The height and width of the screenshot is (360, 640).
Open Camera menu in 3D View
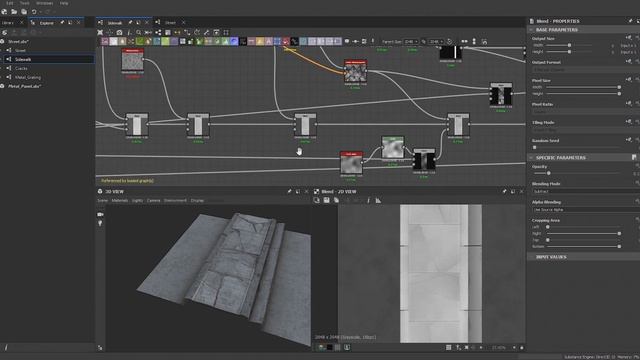pyautogui.click(x=153, y=200)
